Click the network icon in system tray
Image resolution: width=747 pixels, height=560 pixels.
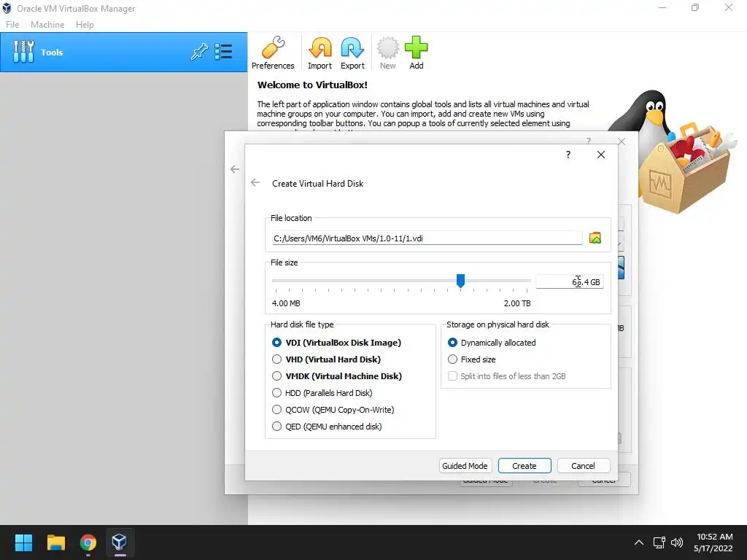(659, 542)
